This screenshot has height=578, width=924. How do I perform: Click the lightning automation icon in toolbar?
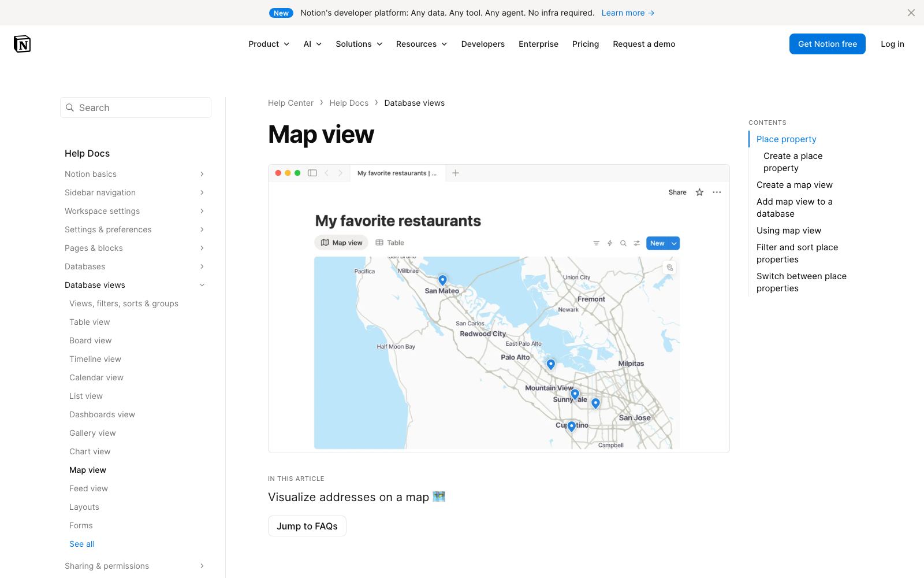(610, 243)
